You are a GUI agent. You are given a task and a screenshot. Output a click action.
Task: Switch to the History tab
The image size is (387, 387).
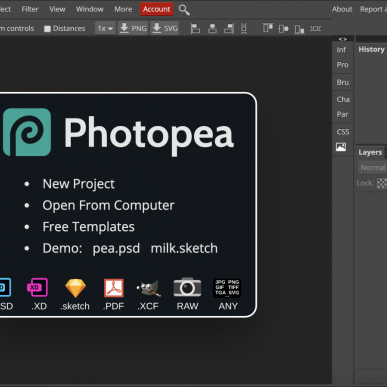371,49
